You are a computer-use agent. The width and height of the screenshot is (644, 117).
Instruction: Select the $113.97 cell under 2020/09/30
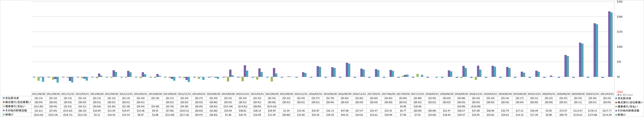(x=578, y=111)
